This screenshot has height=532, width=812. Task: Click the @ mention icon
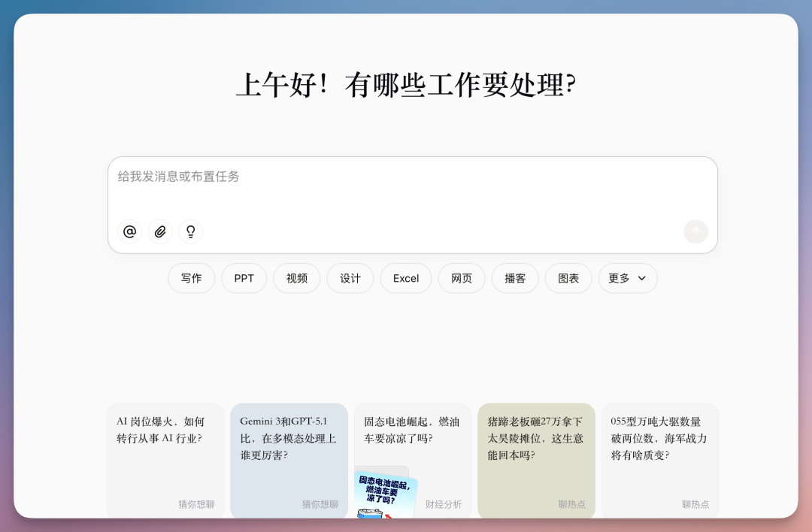[x=129, y=231]
